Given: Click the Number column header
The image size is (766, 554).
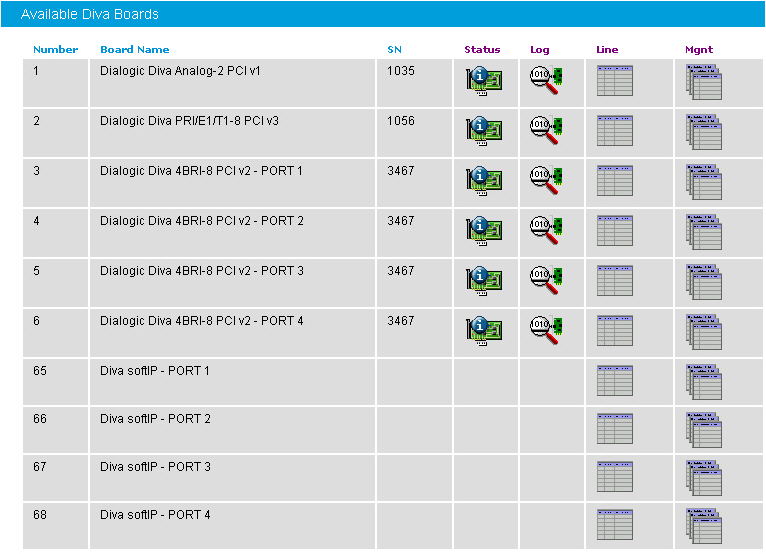Looking at the screenshot, I should tap(55, 50).
